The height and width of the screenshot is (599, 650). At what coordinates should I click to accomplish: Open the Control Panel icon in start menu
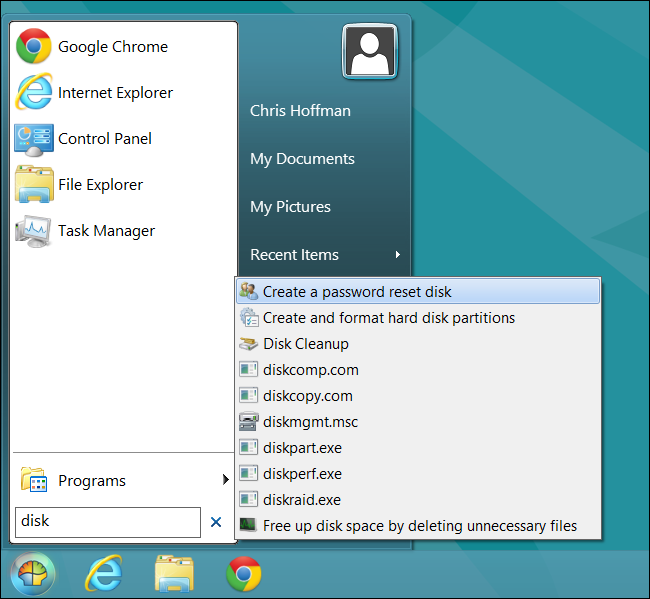click(34, 140)
